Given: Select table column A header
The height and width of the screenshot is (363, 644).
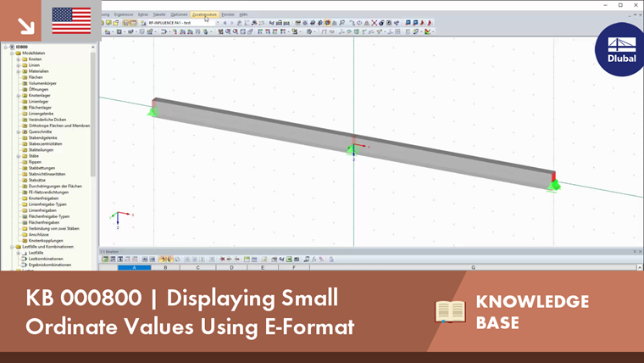Looking at the screenshot, I should [x=134, y=268].
